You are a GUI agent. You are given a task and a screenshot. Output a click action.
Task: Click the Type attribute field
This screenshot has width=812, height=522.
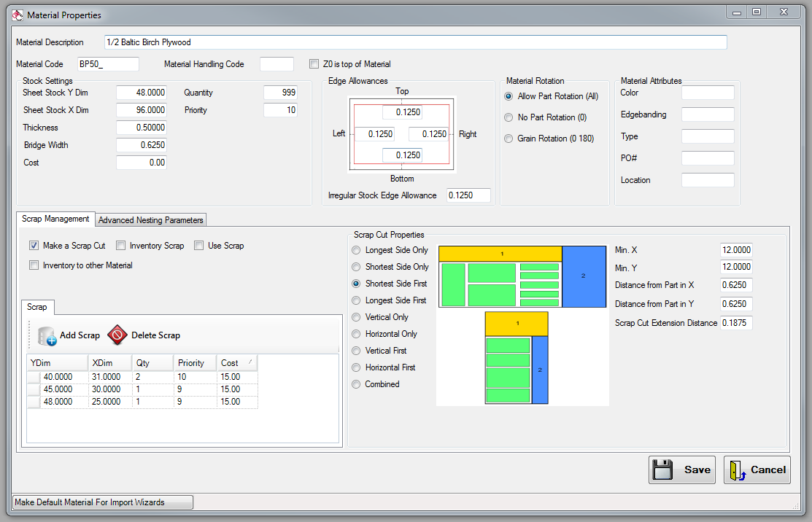click(x=708, y=136)
